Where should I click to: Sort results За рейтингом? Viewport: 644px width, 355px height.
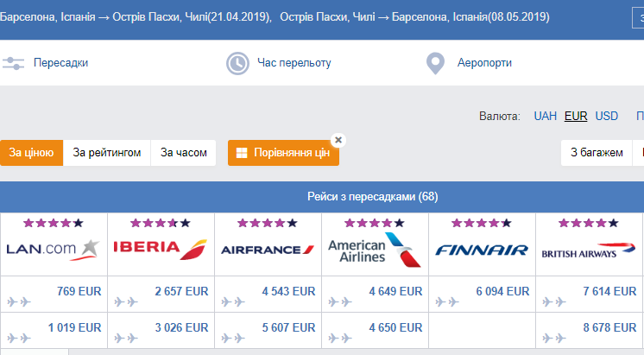(107, 153)
